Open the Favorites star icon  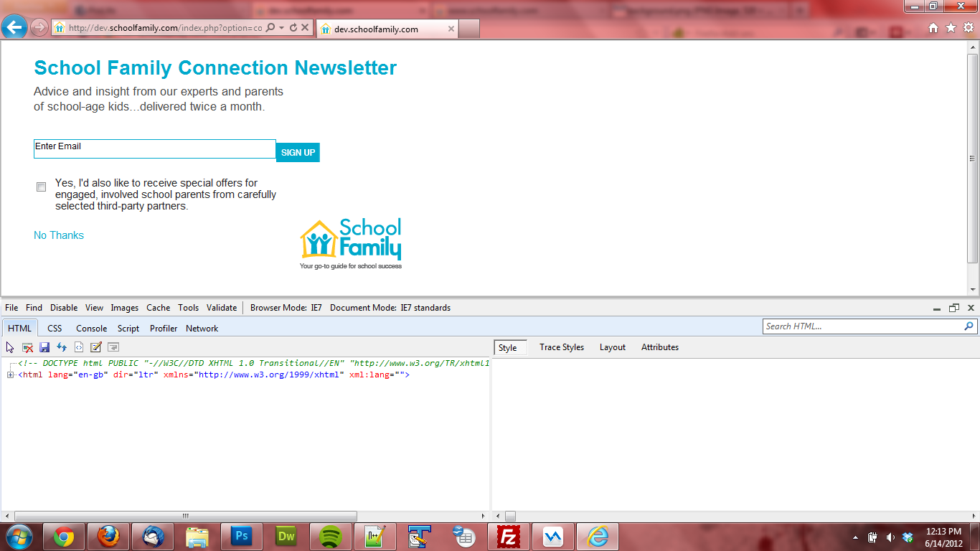(951, 28)
